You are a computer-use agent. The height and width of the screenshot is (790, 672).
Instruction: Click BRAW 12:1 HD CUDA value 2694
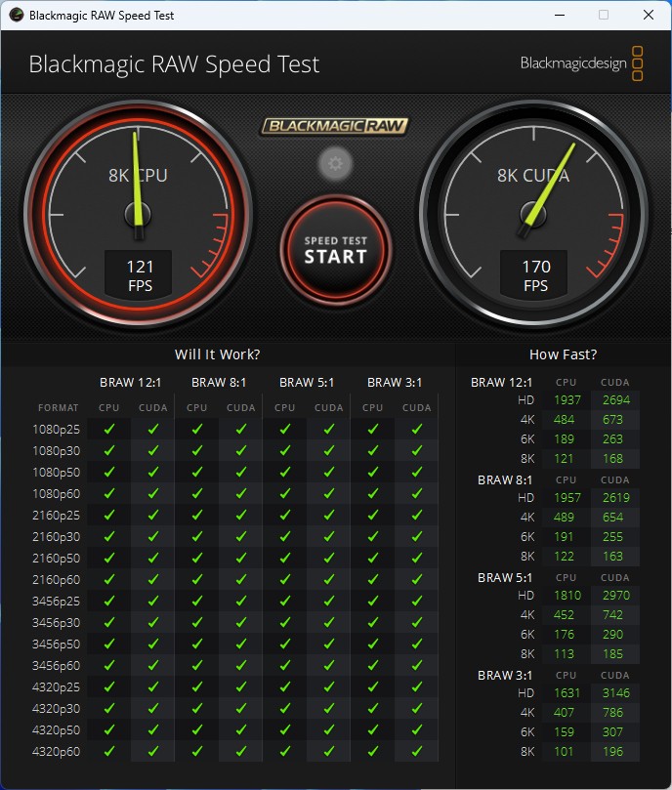tap(616, 400)
